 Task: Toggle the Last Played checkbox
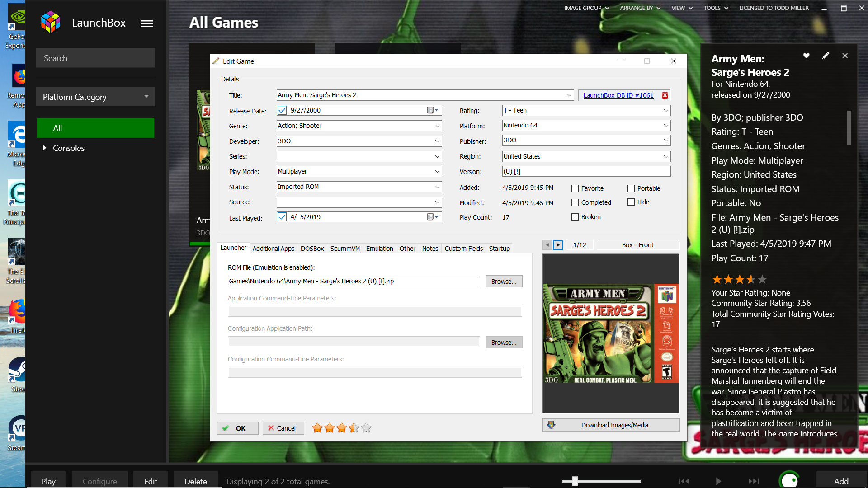(282, 217)
